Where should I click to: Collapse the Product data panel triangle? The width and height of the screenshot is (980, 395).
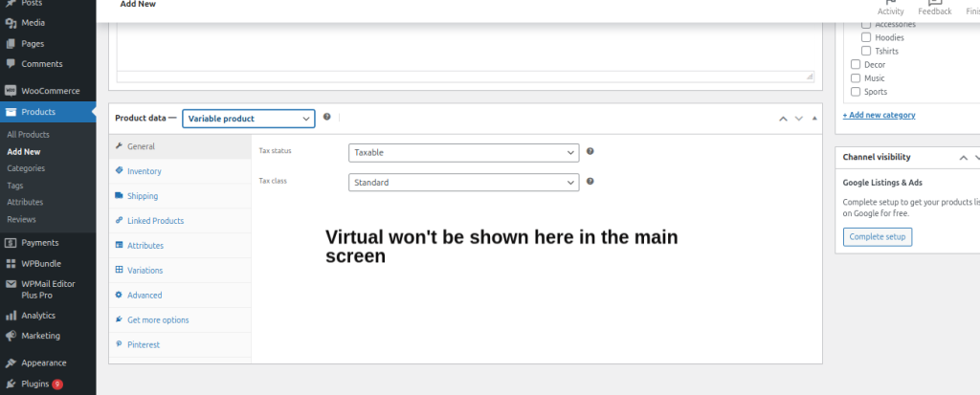pos(813,119)
